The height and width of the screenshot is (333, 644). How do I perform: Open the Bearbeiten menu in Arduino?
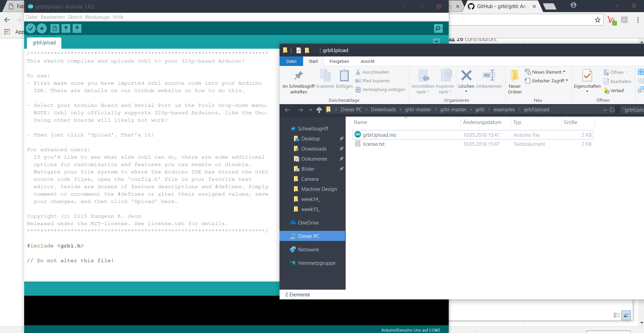[x=53, y=17]
